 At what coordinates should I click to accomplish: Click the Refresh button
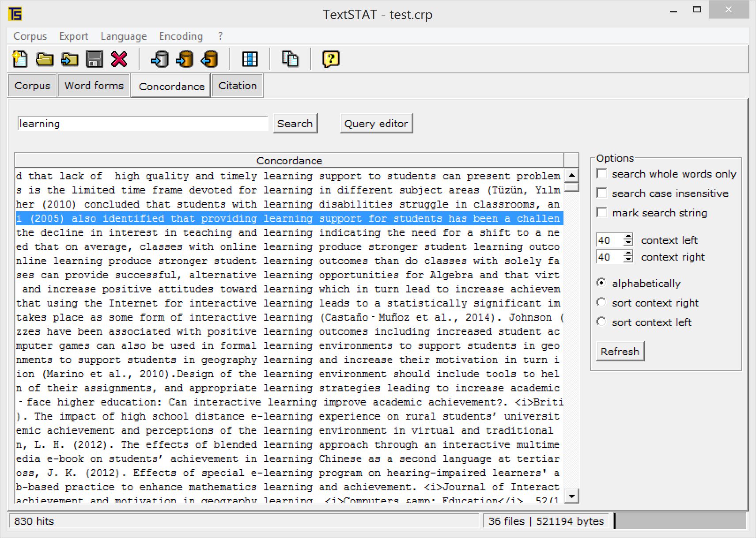click(620, 352)
